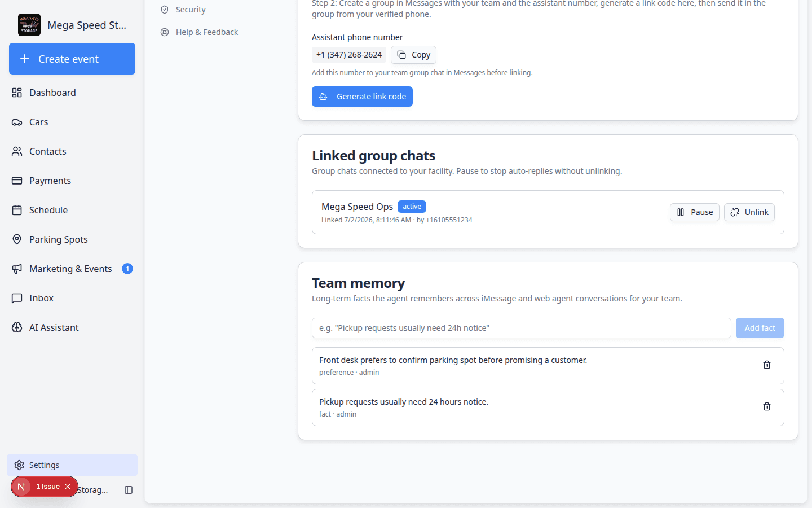This screenshot has width=812, height=508.
Task: Click the Dashboard grid icon
Action: tap(17, 93)
